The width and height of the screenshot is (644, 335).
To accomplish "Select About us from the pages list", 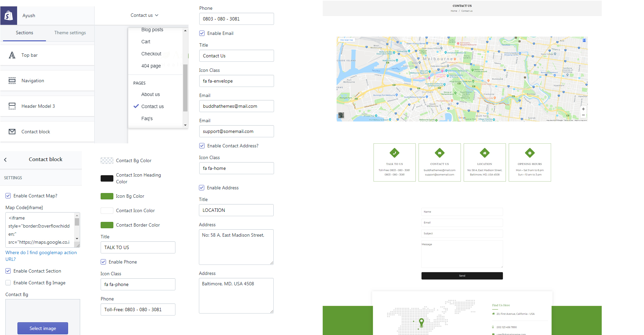I will (x=150, y=94).
